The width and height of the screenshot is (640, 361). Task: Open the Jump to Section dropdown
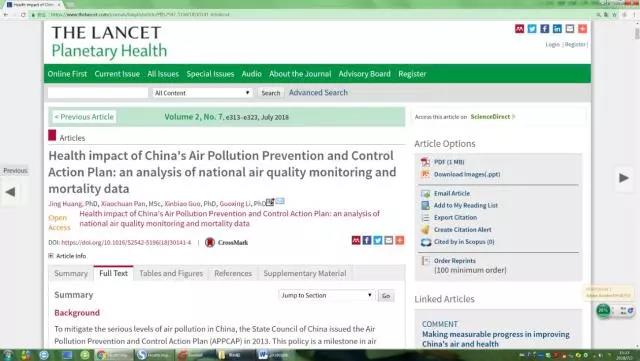click(326, 295)
